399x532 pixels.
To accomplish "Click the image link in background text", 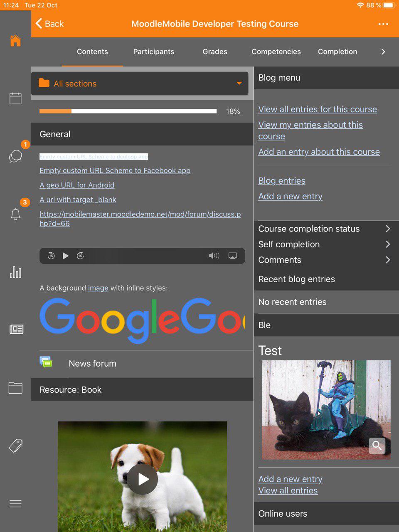I will [x=98, y=288].
